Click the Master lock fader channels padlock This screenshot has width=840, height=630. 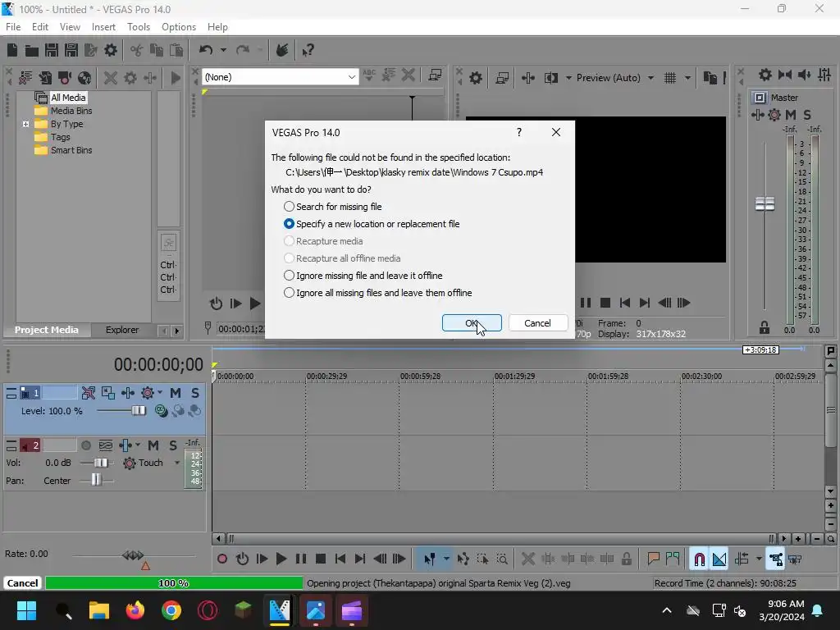point(765,327)
